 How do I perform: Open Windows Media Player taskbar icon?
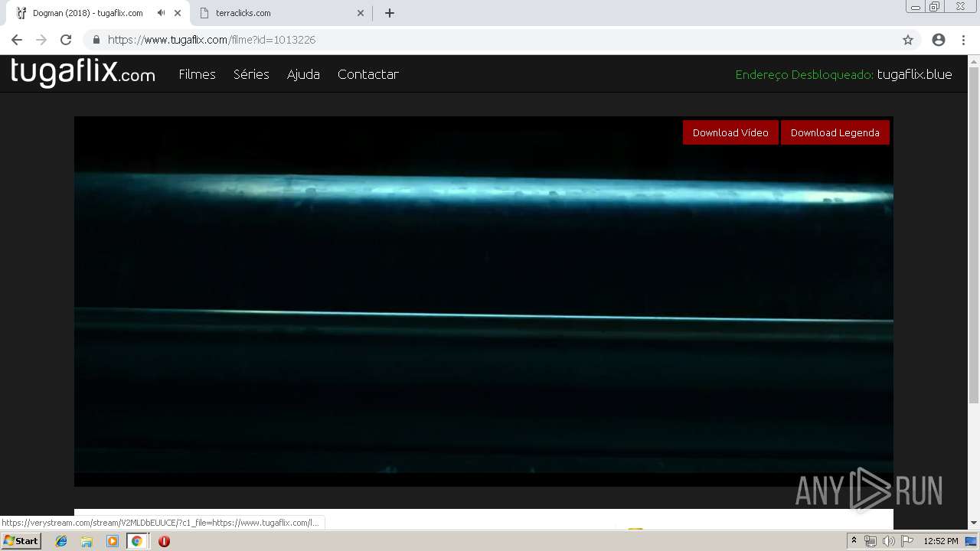(112, 541)
